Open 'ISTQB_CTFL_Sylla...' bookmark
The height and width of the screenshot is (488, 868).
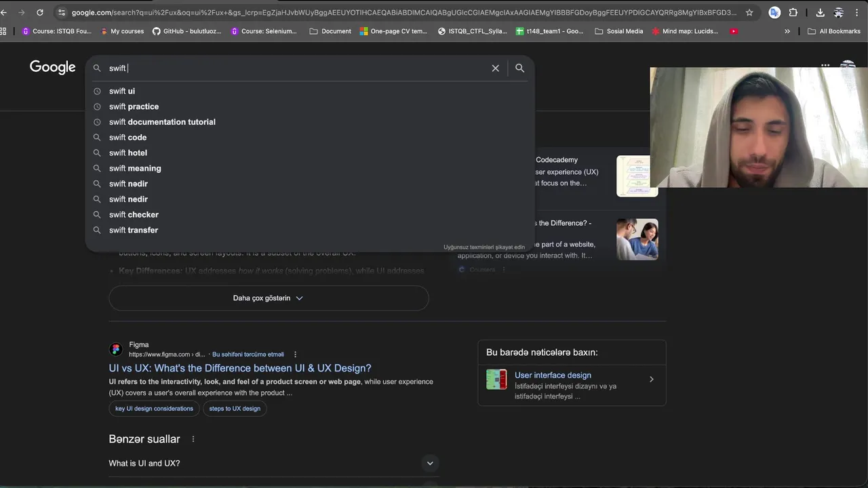(472, 31)
